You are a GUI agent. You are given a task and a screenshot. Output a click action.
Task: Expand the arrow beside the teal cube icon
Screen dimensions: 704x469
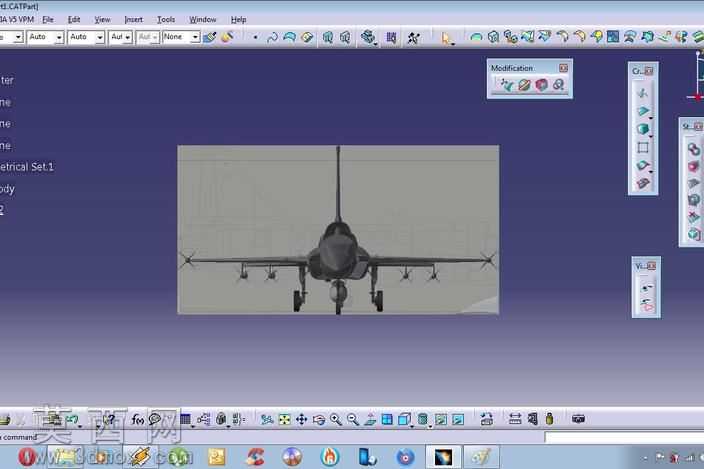(x=651, y=136)
